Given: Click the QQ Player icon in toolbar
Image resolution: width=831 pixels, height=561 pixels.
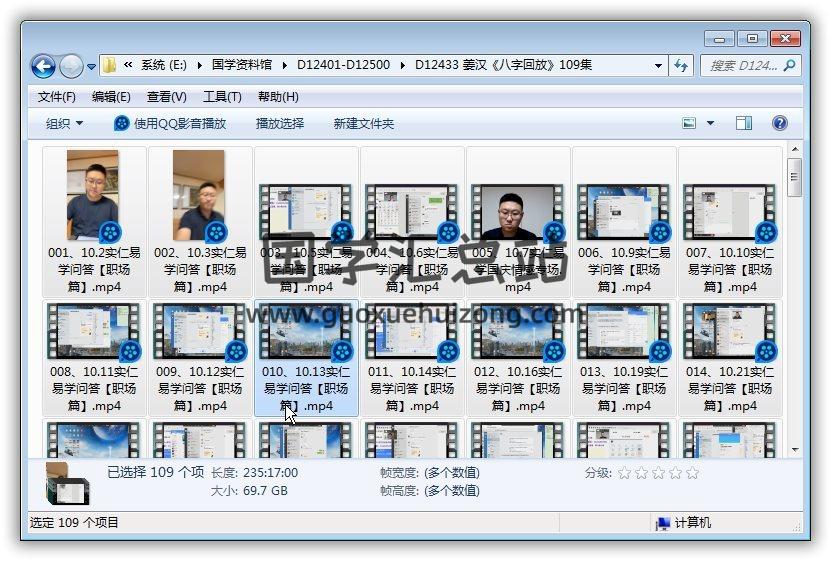Looking at the screenshot, I should tap(122, 123).
